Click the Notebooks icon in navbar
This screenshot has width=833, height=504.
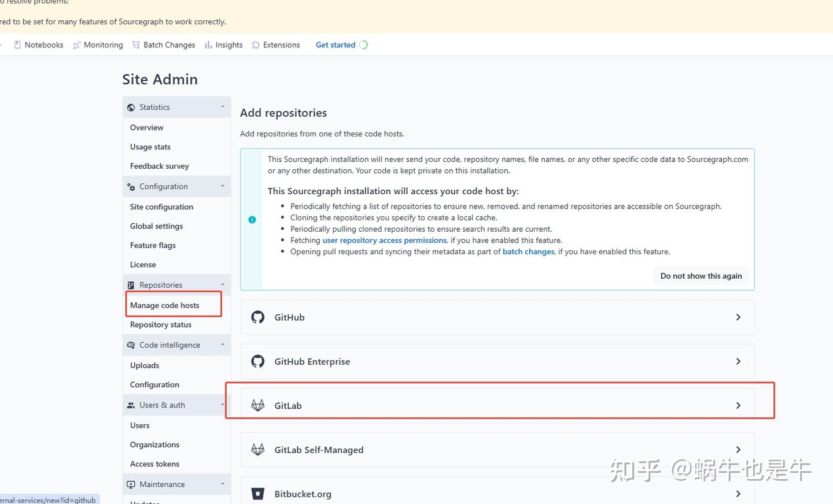click(17, 45)
